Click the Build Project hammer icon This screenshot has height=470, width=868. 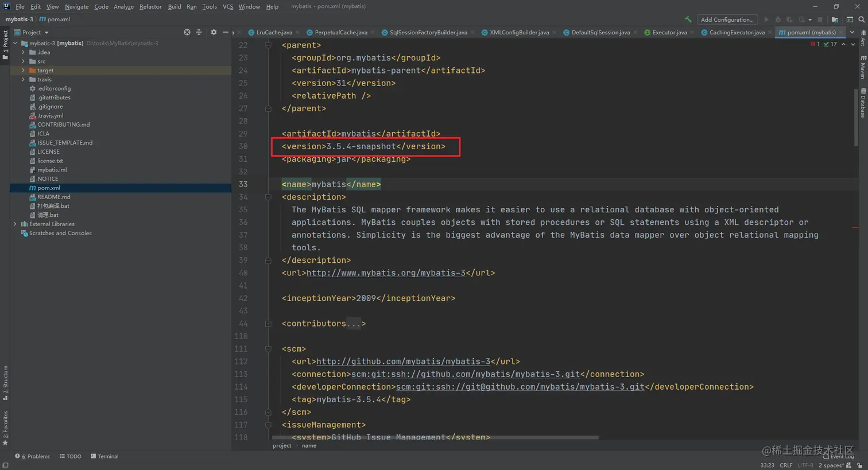point(688,20)
